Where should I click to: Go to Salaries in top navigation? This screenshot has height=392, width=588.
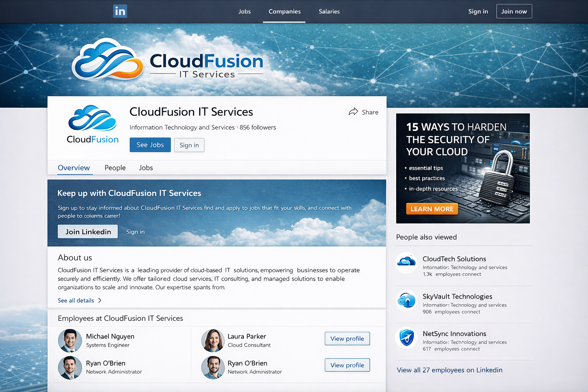(329, 11)
